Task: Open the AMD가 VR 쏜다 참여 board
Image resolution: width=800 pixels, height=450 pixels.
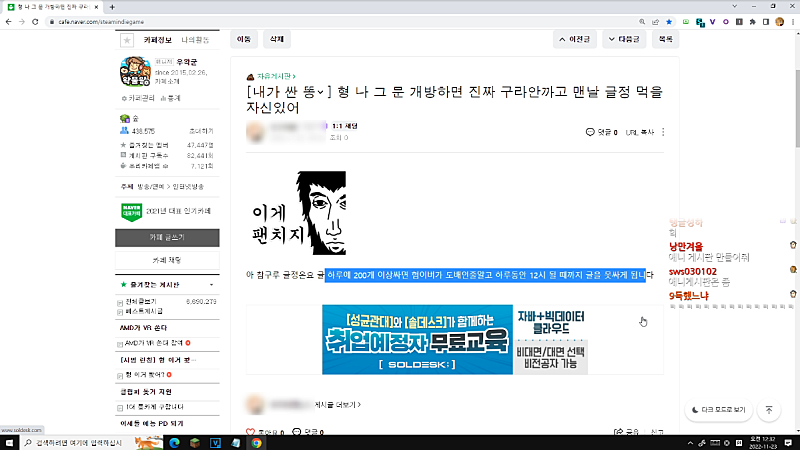Action: point(154,343)
